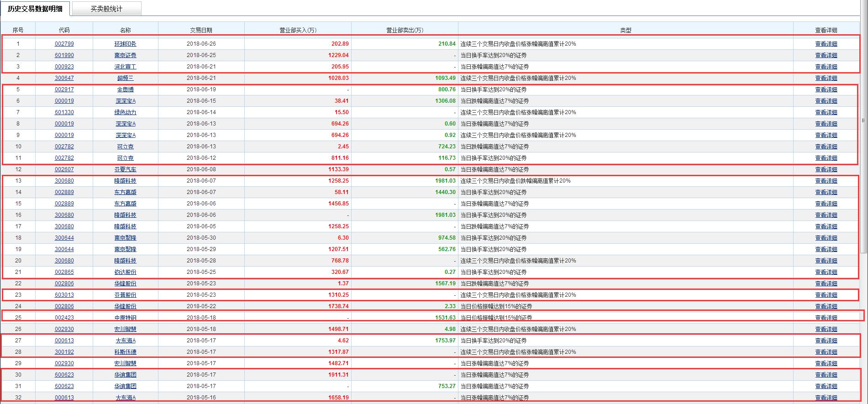Click the 科斯伍德 name link

click(x=125, y=352)
